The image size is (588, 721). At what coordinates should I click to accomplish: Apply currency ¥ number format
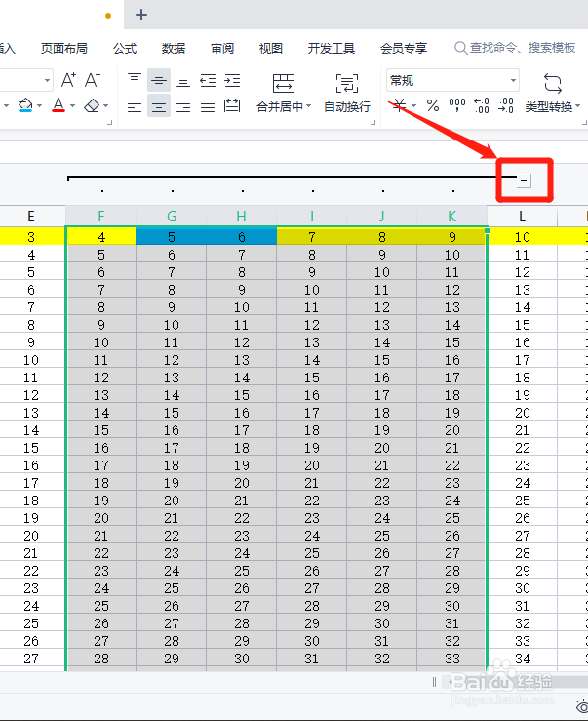pos(399,105)
